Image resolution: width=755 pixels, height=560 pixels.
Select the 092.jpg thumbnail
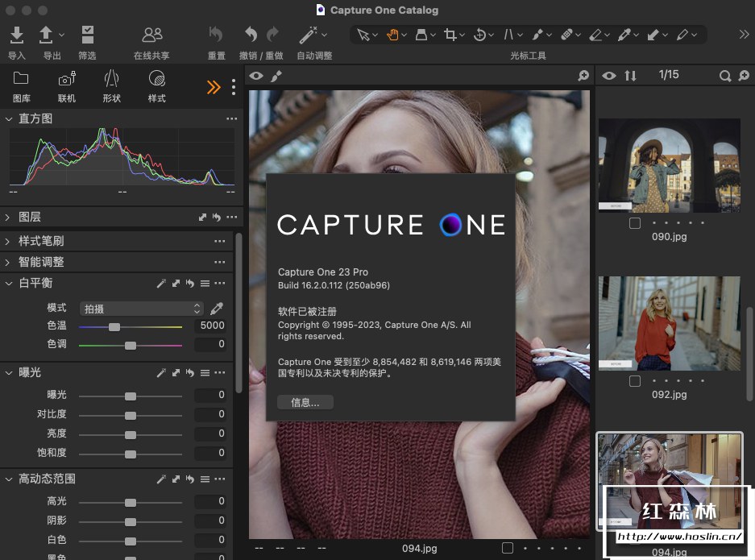click(x=669, y=323)
